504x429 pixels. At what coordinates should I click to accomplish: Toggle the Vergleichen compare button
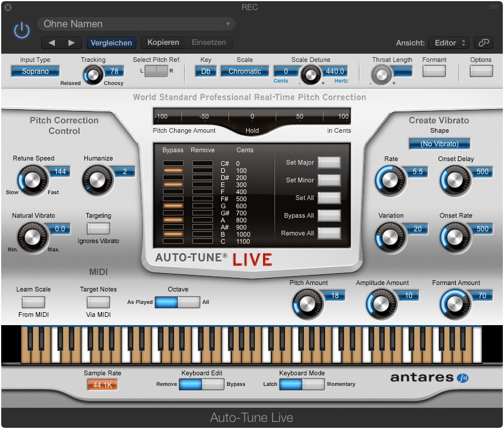click(x=111, y=42)
